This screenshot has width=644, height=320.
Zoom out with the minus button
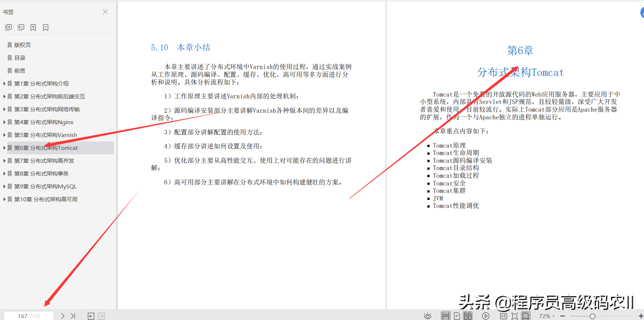(562, 316)
